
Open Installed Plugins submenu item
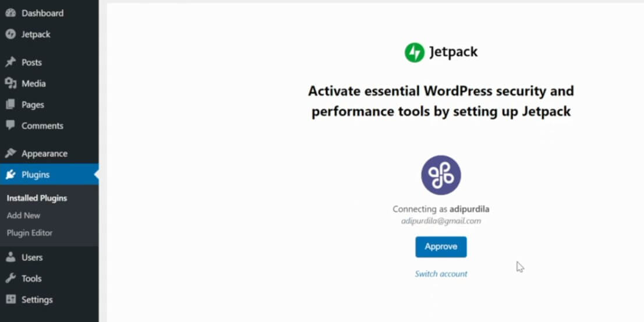coord(37,199)
